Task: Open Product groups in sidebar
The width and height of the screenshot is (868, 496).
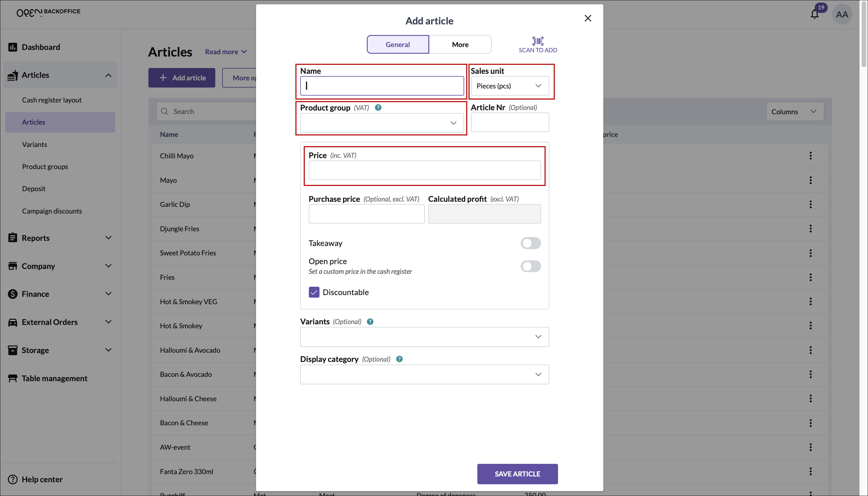Action: 45,166
